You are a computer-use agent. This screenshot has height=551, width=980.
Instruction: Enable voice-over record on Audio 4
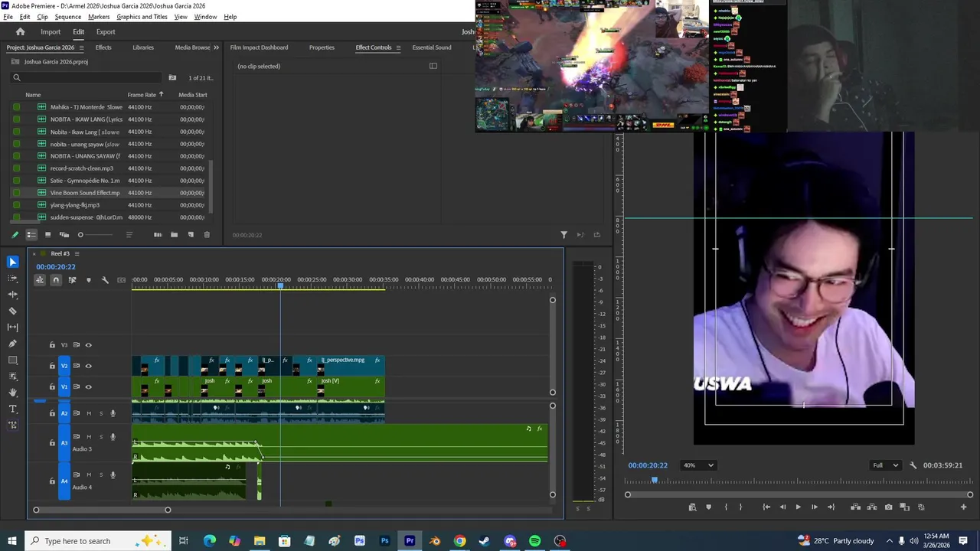[x=113, y=475]
